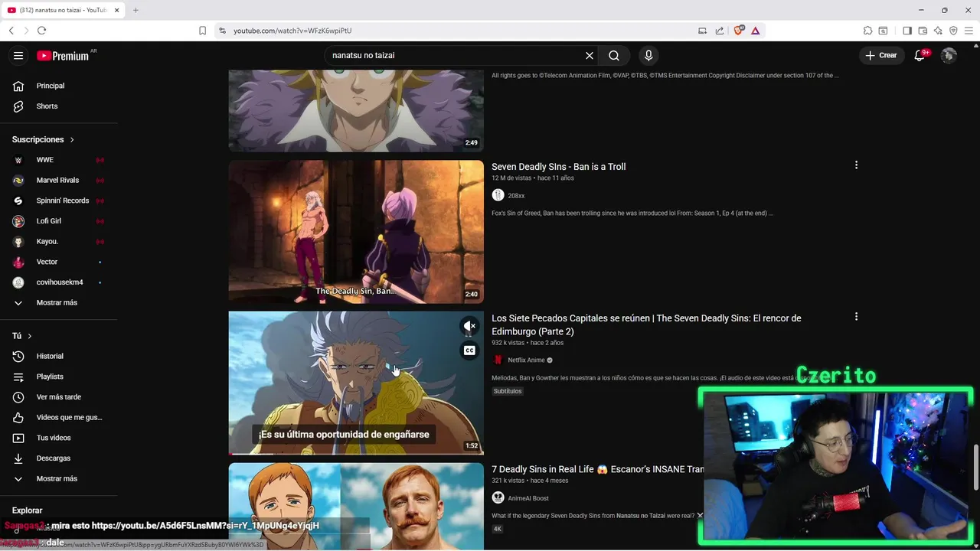Viewport: 980px width, 551px height.
Task: Reload the page
Action: pos(41,31)
